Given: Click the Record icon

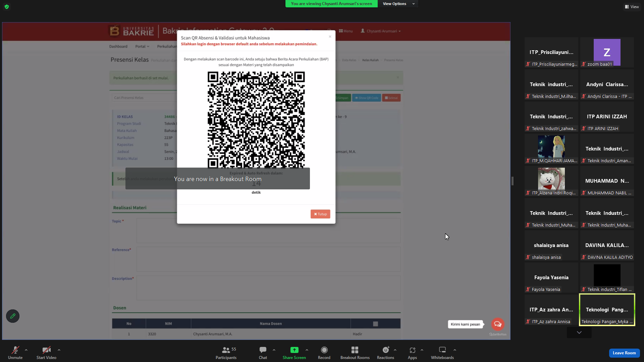Looking at the screenshot, I should 324,350.
